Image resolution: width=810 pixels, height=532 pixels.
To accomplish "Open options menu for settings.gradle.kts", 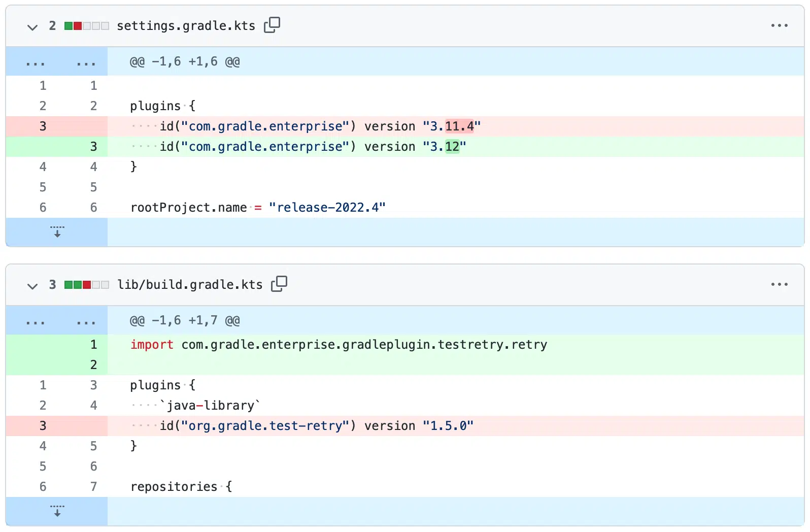I will 779,25.
